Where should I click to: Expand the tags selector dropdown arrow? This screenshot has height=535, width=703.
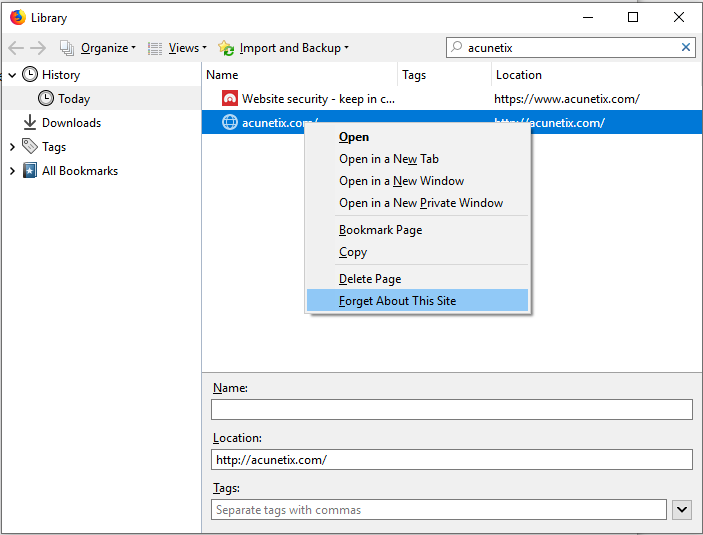point(682,510)
